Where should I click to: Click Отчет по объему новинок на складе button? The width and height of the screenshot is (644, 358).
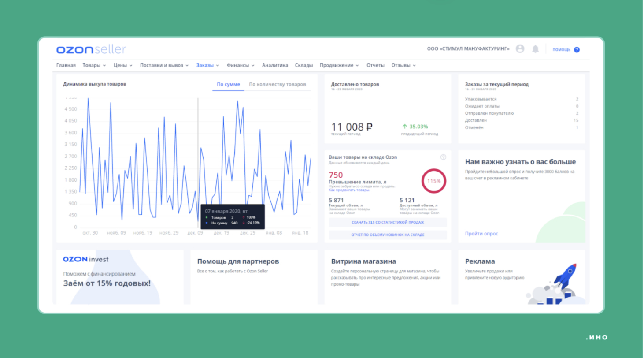click(388, 235)
